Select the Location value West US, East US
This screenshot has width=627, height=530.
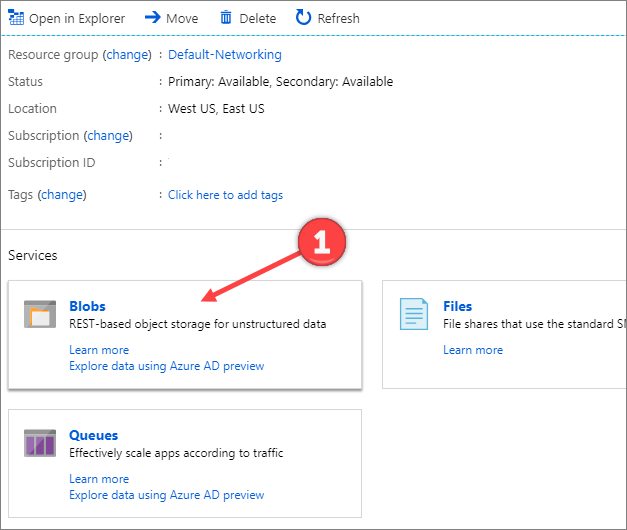click(216, 109)
